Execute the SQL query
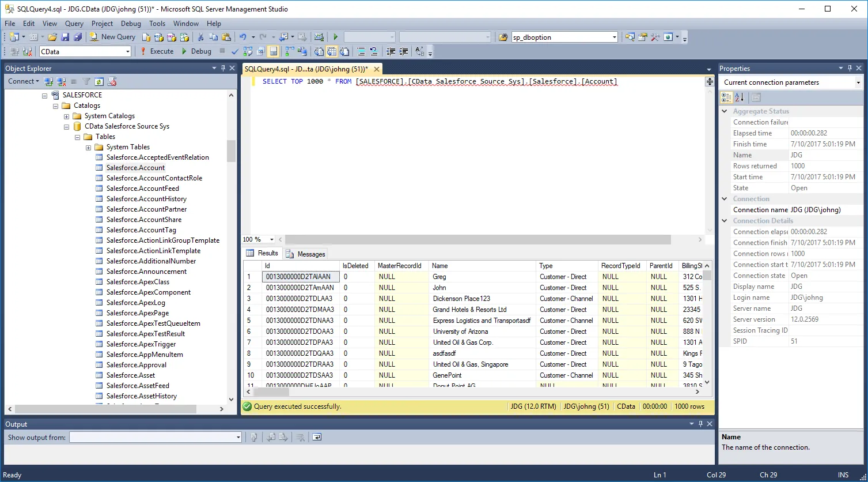This screenshot has width=868, height=482. click(x=157, y=51)
